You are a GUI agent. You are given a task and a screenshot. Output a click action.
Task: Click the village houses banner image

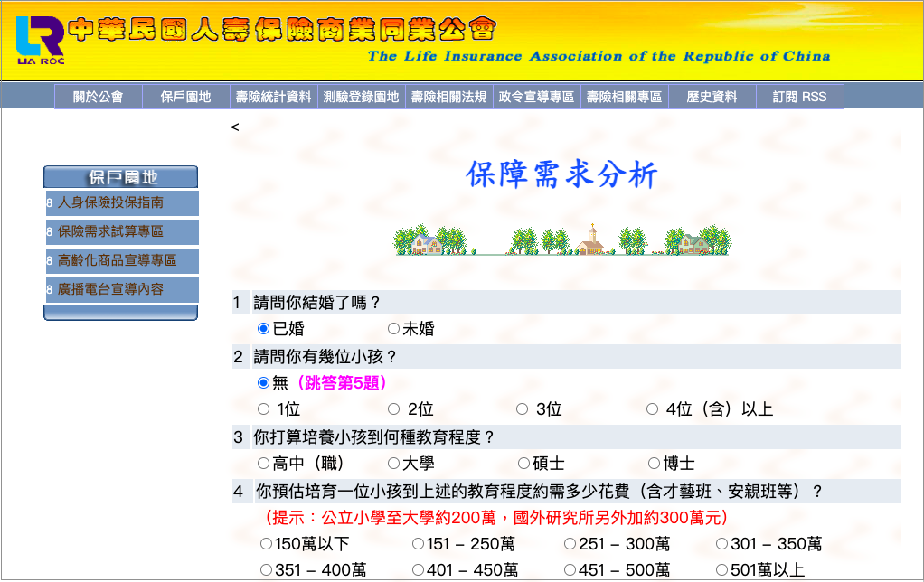(x=561, y=239)
